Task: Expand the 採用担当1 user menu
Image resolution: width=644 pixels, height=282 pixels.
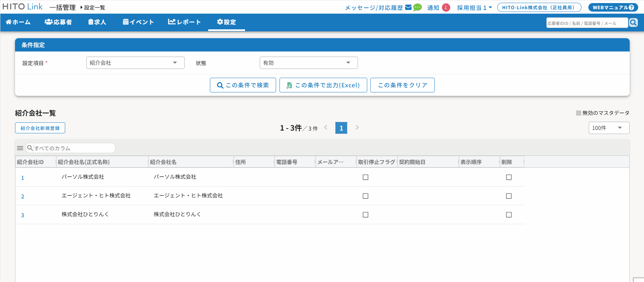Action: pyautogui.click(x=474, y=8)
